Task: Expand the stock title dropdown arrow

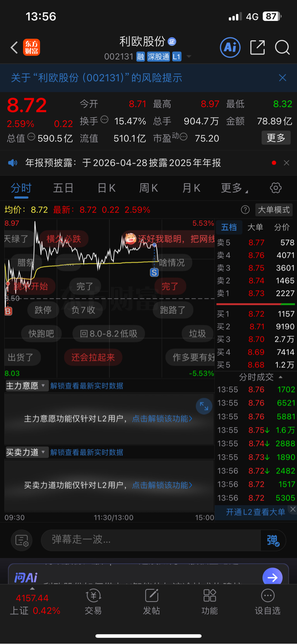Action: (189, 57)
